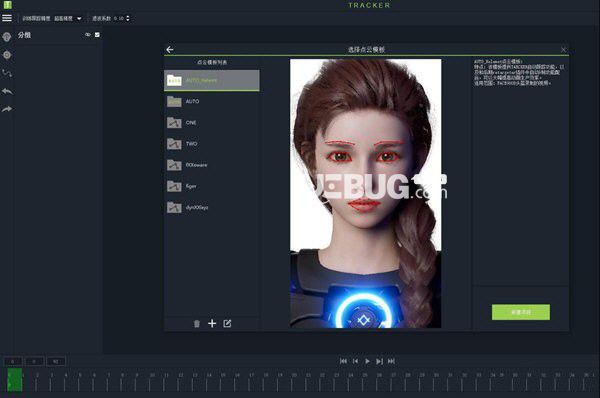This screenshot has height=398, width=600.
Task: Close the template selection dialog
Action: point(564,49)
